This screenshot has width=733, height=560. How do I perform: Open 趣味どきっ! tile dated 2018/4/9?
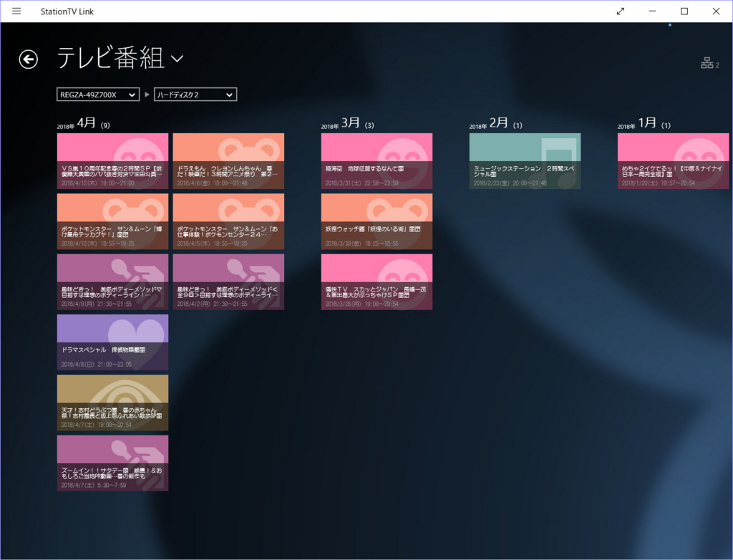click(112, 281)
